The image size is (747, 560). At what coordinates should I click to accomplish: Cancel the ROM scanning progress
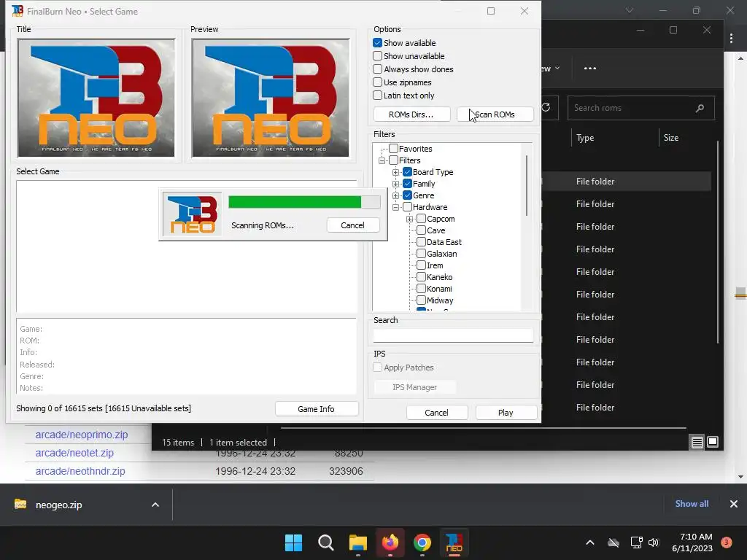[x=353, y=225]
